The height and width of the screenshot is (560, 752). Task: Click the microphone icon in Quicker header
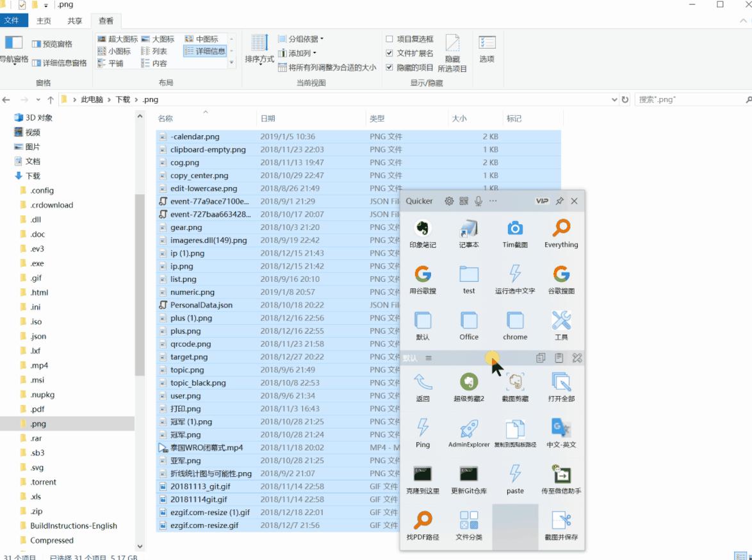pyautogui.click(x=478, y=201)
